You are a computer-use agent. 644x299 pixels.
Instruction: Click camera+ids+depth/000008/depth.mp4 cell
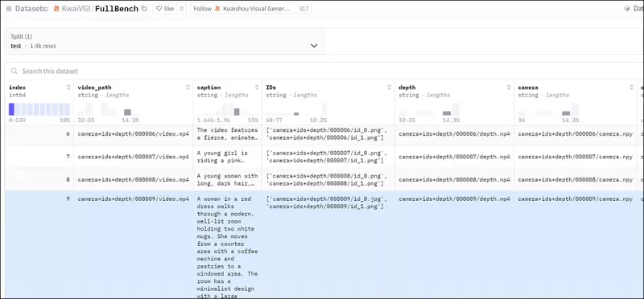pos(454,180)
